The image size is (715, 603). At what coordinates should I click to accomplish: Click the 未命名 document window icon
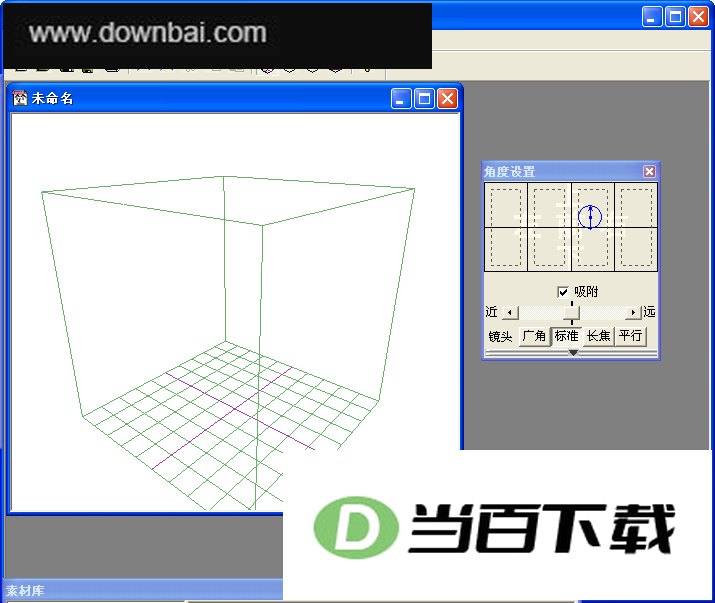coord(20,98)
